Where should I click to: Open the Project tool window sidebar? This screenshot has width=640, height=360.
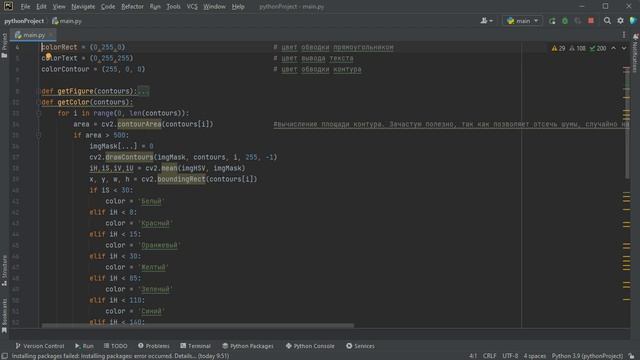(x=4, y=45)
